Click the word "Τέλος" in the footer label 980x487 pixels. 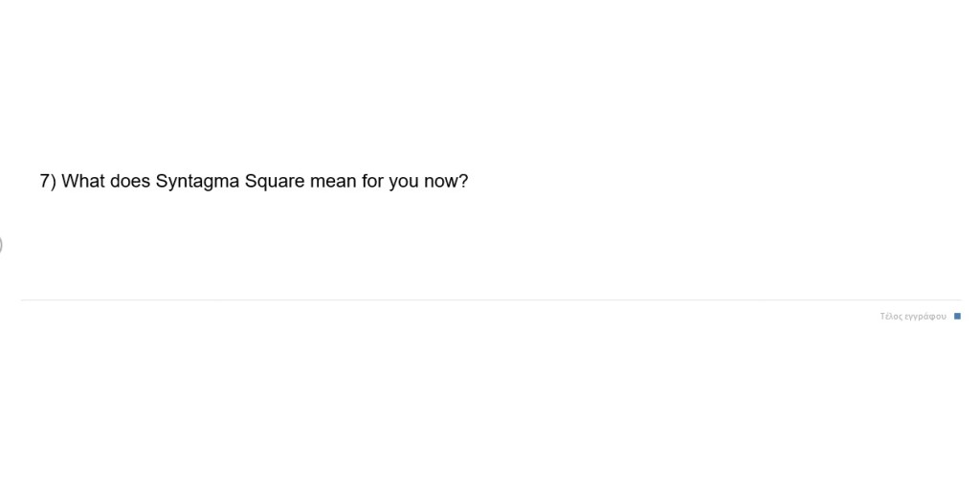(891, 316)
